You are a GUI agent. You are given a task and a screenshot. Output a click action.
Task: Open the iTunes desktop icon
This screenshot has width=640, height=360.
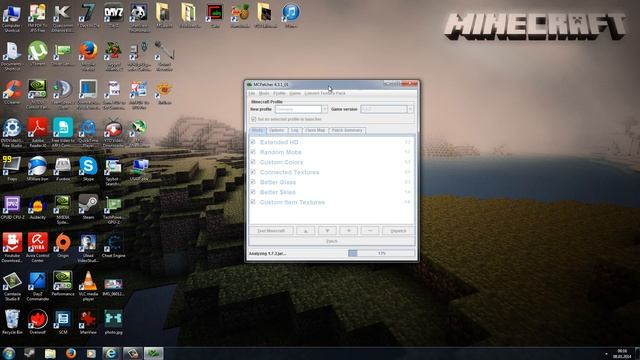(291, 15)
